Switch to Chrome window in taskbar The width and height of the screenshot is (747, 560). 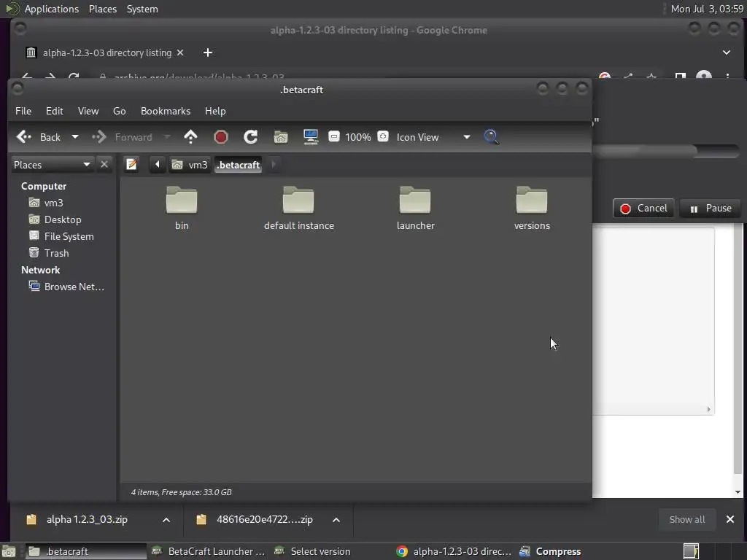pyautogui.click(x=454, y=551)
